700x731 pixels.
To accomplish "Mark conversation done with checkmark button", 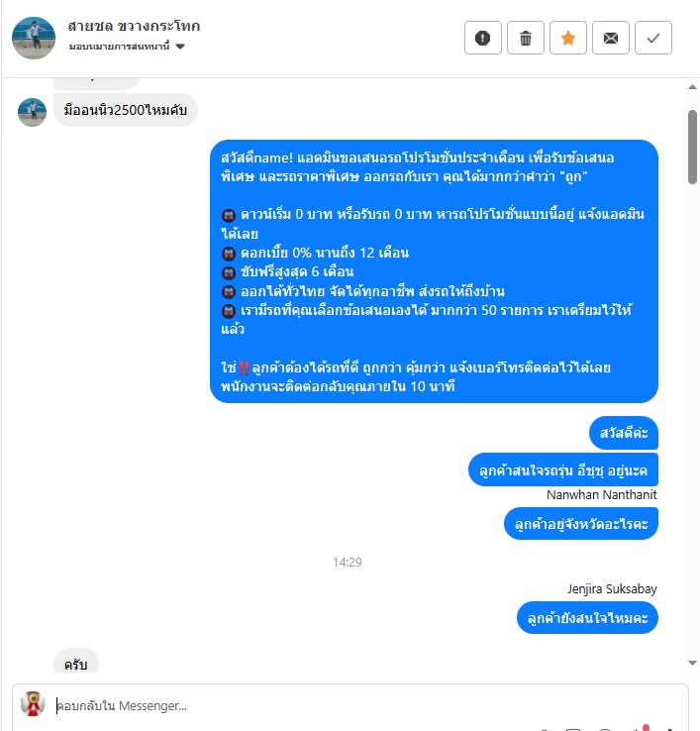I will coord(653,38).
